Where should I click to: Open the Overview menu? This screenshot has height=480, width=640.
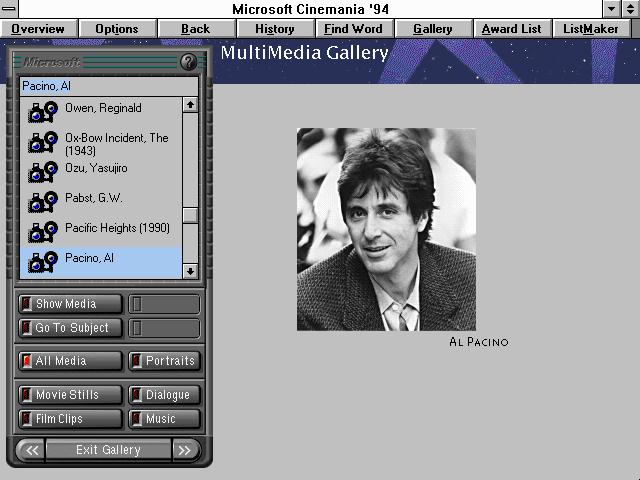[39, 29]
